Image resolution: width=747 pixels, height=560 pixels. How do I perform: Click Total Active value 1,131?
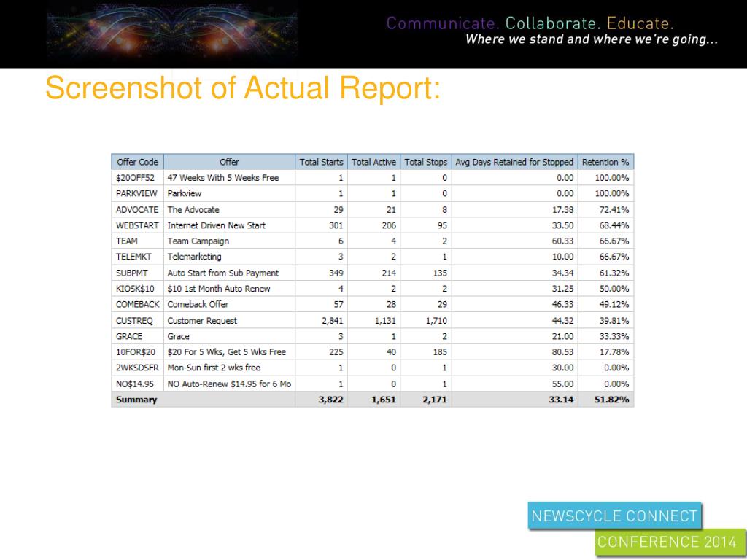point(385,321)
